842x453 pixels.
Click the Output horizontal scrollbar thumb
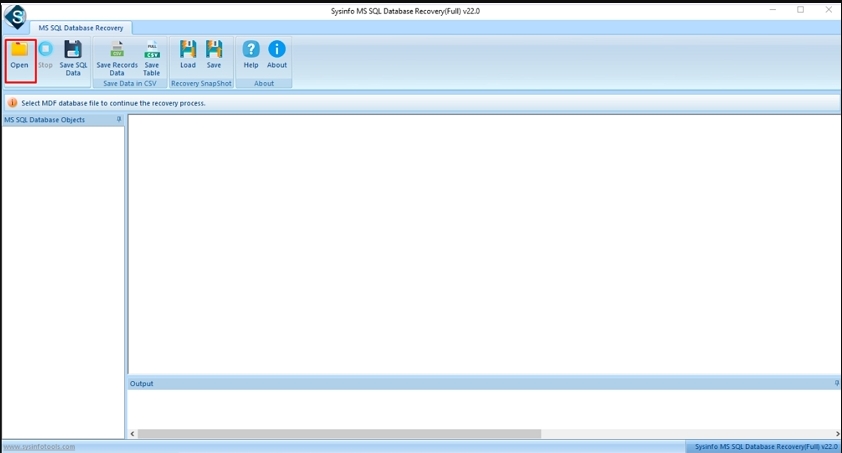point(339,434)
